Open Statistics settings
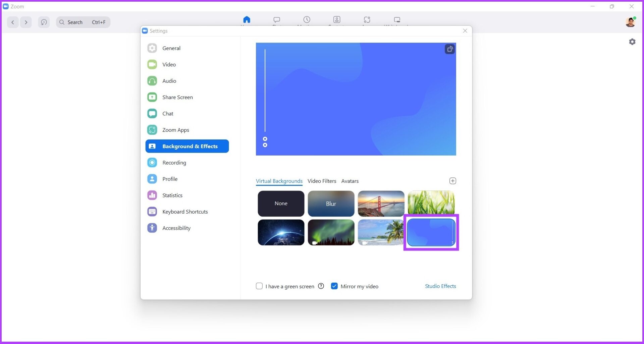This screenshot has width=644, height=344. coord(187,195)
